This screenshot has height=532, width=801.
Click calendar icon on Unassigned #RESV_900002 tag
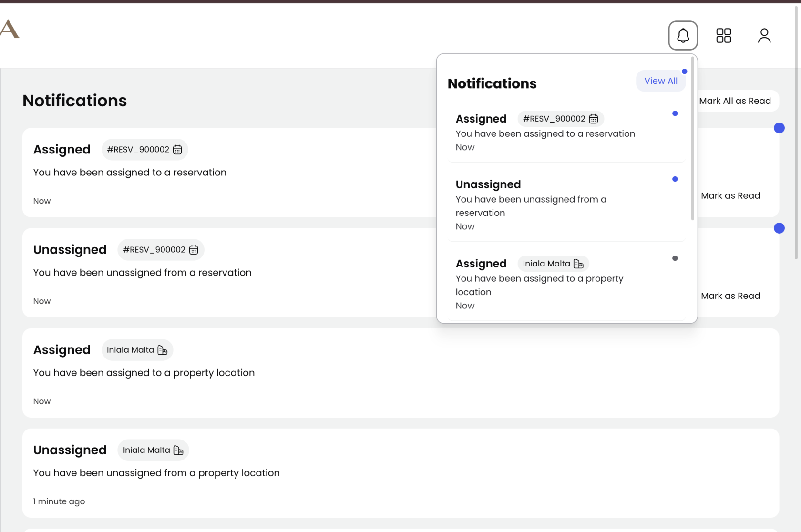pyautogui.click(x=194, y=250)
